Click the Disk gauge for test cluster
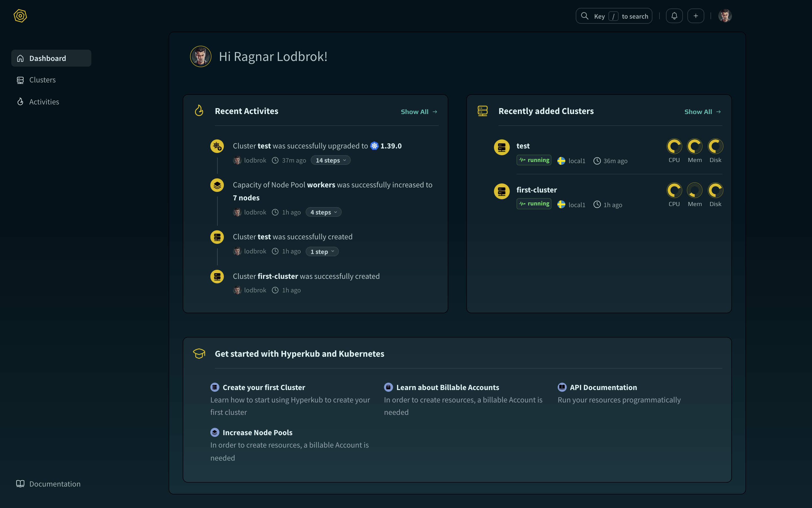Screen dimensions: 812x508 click(715, 146)
